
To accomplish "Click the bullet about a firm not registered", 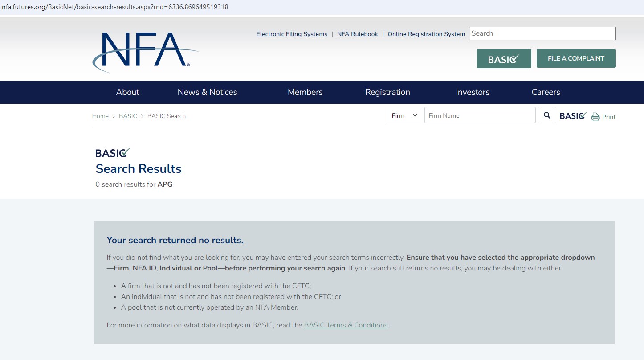I will [216, 286].
